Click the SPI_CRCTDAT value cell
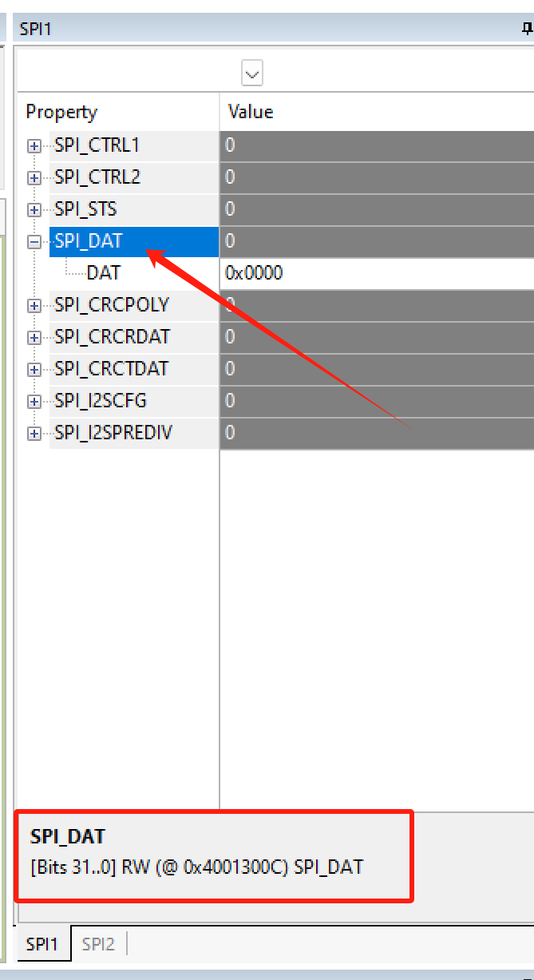The image size is (534, 980). click(x=377, y=369)
